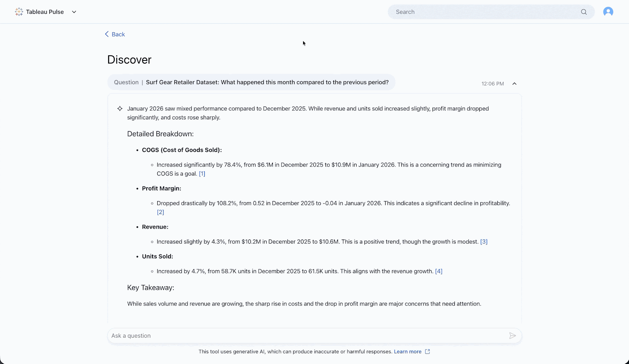629x364 pixels.
Task: Click the left chevron beside Back
Action: 107,34
